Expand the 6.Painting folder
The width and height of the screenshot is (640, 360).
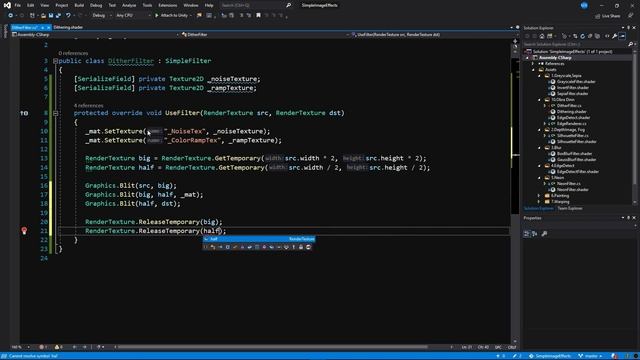coord(539,196)
